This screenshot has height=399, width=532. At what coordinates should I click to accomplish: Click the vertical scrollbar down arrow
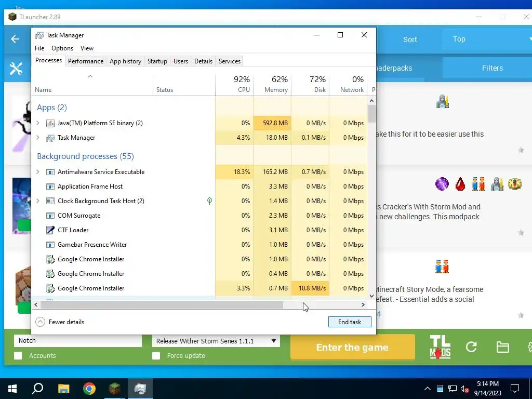coord(371,296)
